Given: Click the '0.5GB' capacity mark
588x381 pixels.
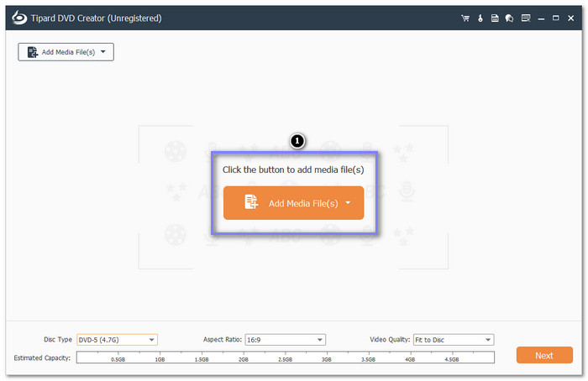Looking at the screenshot, I should [118, 360].
